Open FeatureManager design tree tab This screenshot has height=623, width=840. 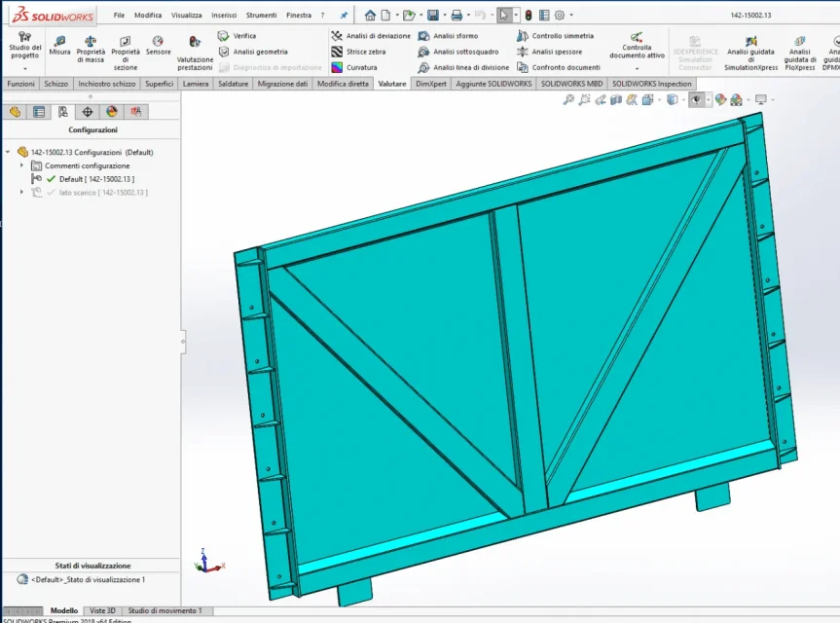15,111
